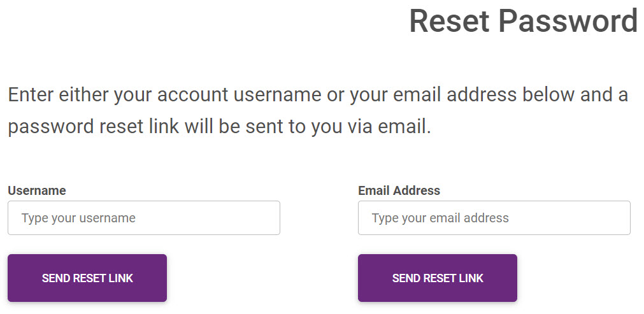Submit the username reset form
644x314 pixels.
(87, 278)
